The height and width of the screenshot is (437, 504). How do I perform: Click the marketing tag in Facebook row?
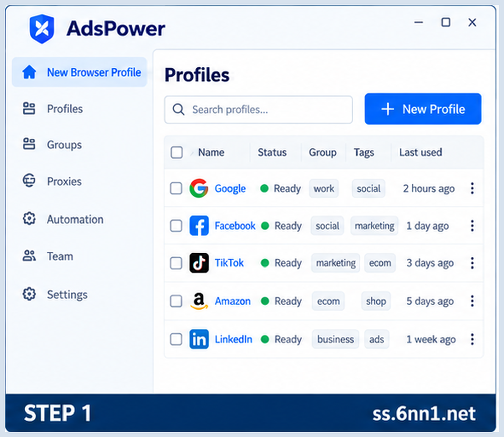[x=375, y=226]
